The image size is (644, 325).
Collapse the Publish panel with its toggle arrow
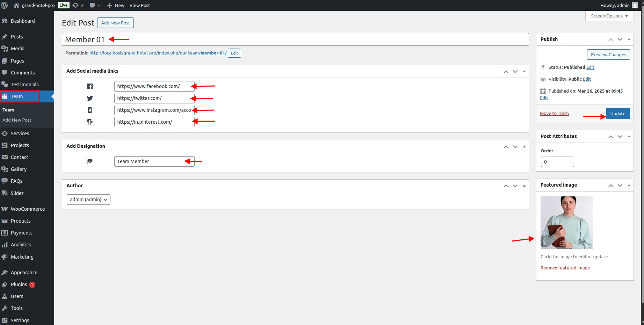click(x=629, y=39)
